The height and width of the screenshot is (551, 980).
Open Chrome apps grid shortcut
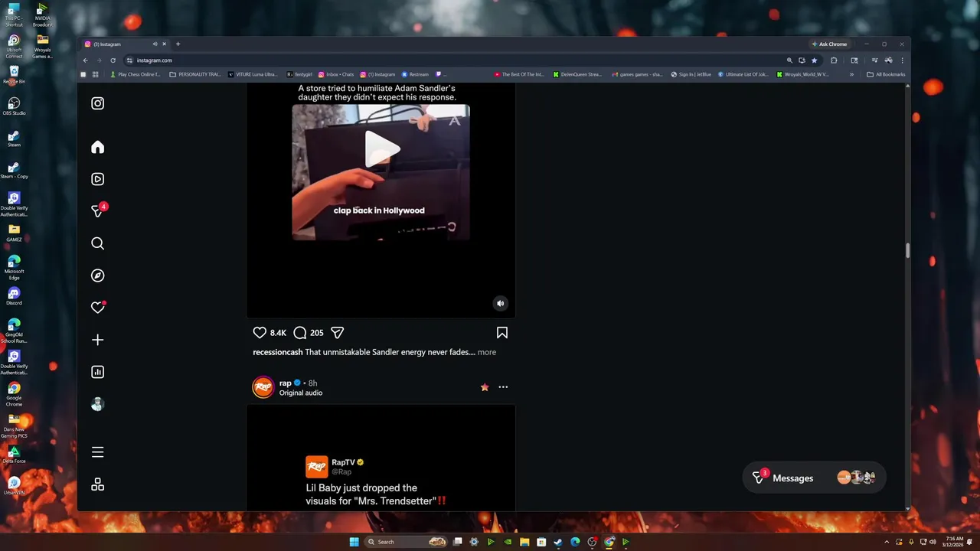click(96, 74)
